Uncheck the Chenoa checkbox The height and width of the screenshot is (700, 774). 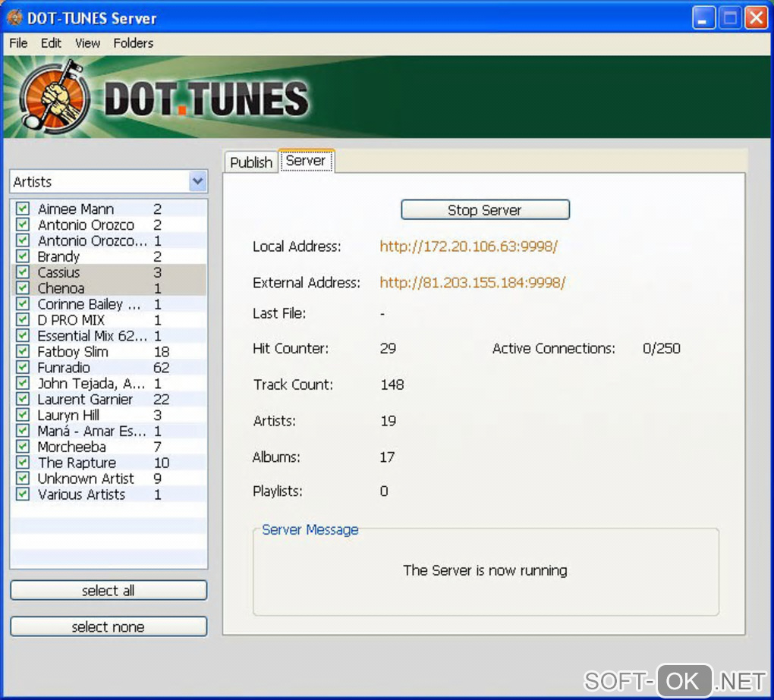pyautogui.click(x=22, y=287)
